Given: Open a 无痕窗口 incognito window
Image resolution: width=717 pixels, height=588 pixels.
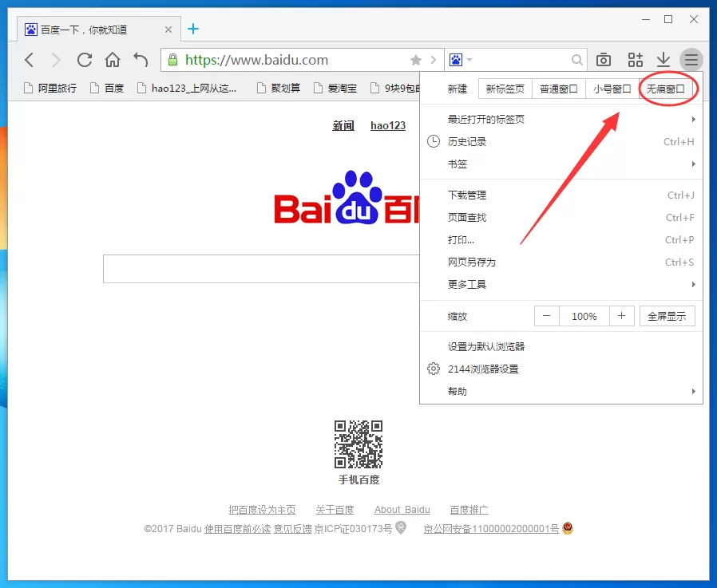Looking at the screenshot, I should (x=666, y=89).
